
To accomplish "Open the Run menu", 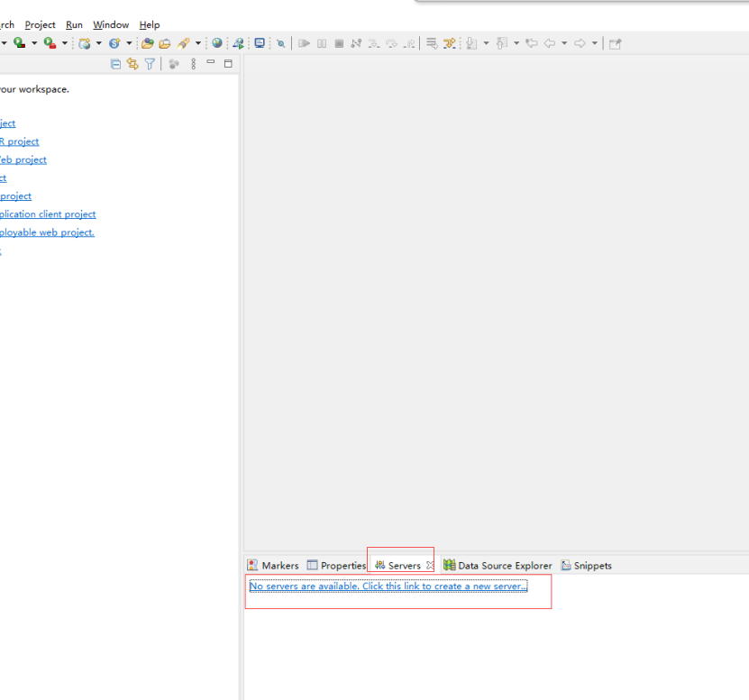I will pyautogui.click(x=74, y=25).
